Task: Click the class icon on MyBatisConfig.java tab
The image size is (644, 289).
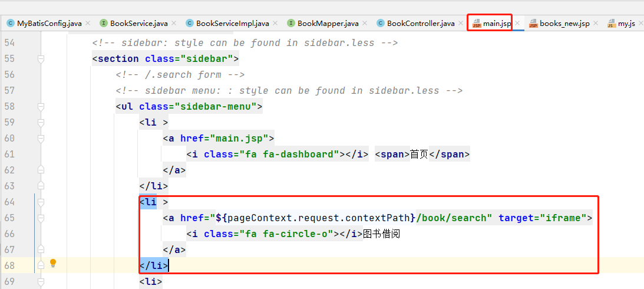Action: 10,24
